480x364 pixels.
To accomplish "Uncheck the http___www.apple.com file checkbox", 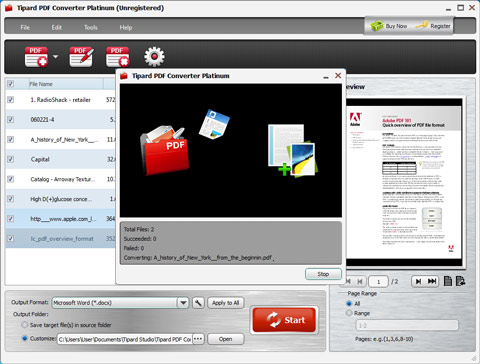I will coord(11,219).
